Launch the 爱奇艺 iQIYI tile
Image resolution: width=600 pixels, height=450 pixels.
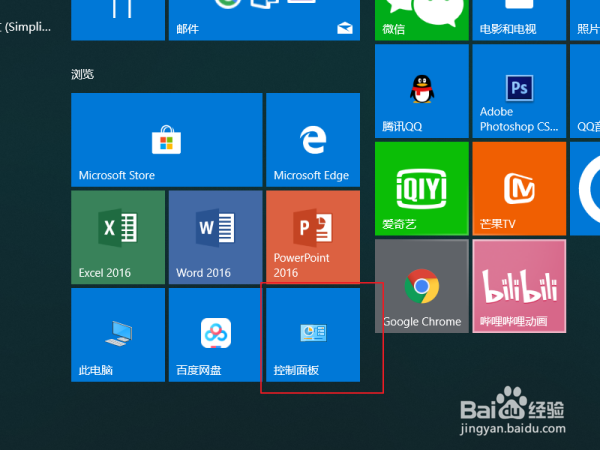[422, 189]
